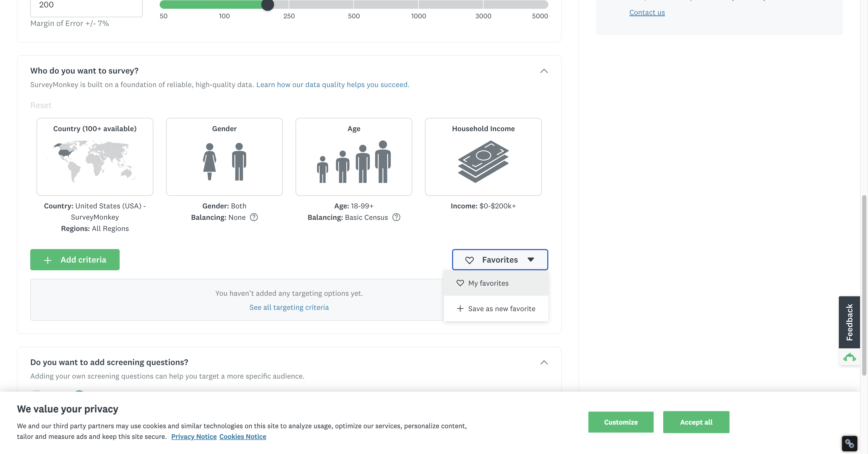Collapse the screening questions section

[544, 362]
